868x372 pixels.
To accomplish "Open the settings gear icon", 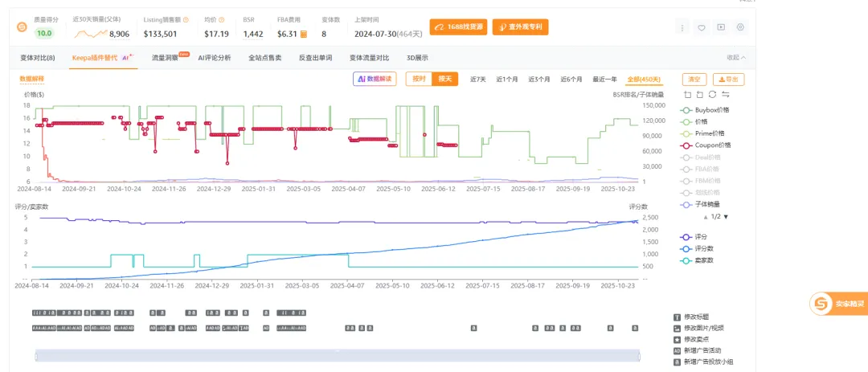I will point(740,27).
